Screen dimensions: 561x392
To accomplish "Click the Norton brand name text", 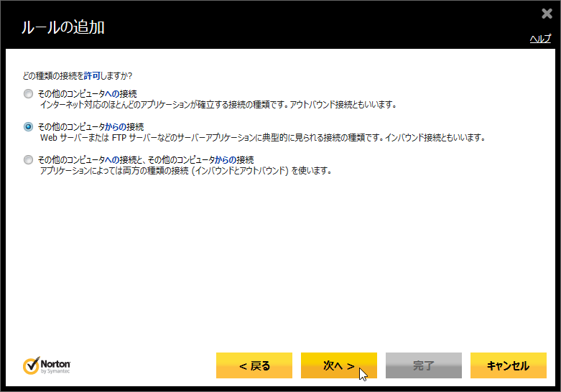I will (x=55, y=363).
